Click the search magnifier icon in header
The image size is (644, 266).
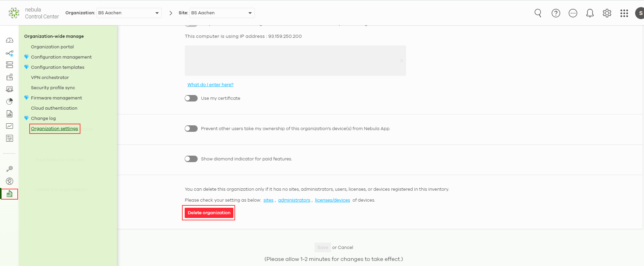[538, 13]
